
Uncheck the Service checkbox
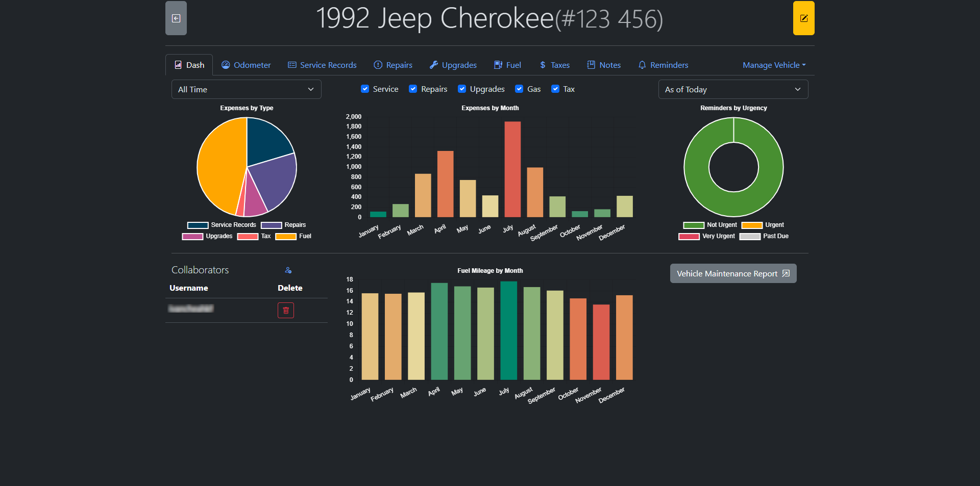click(365, 89)
